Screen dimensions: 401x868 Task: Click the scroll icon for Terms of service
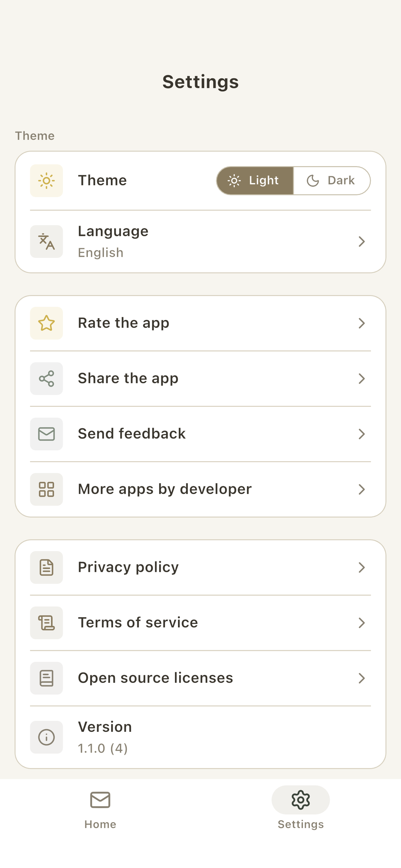[47, 623]
